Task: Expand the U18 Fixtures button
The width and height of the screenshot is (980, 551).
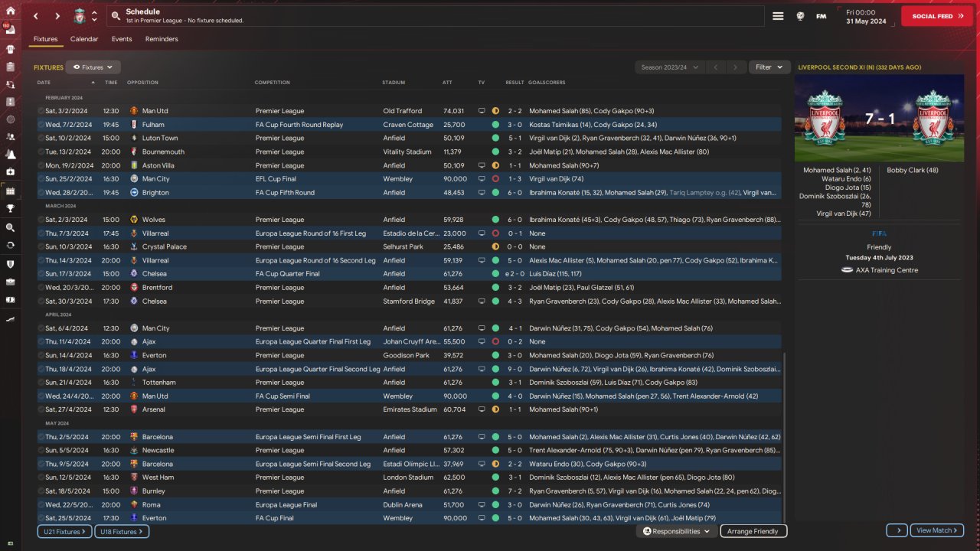Action: [122, 531]
